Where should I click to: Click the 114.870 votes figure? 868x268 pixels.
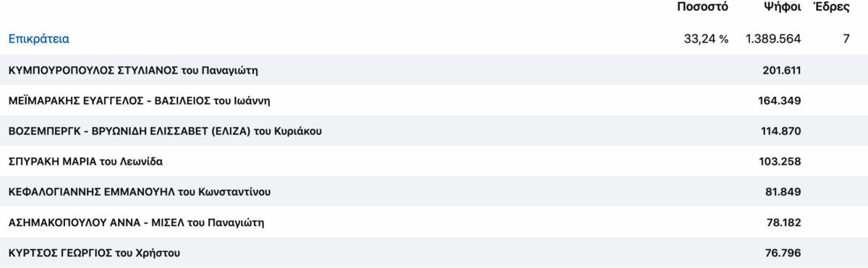781,131
